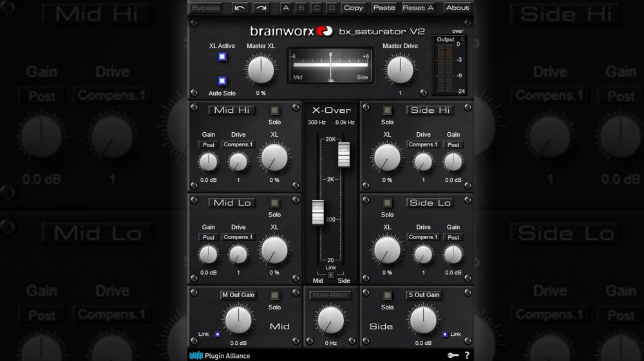Click the Master Drive knob
644x361 pixels.
pyautogui.click(x=400, y=70)
